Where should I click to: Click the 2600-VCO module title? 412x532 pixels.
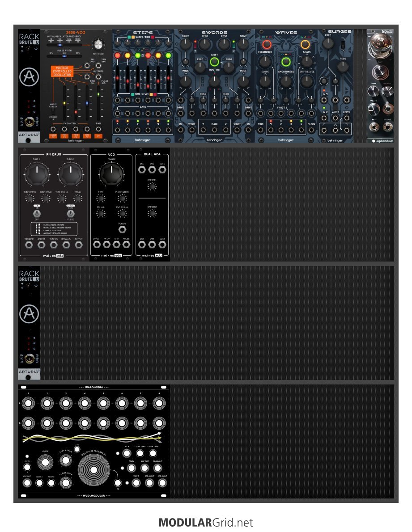click(x=76, y=33)
